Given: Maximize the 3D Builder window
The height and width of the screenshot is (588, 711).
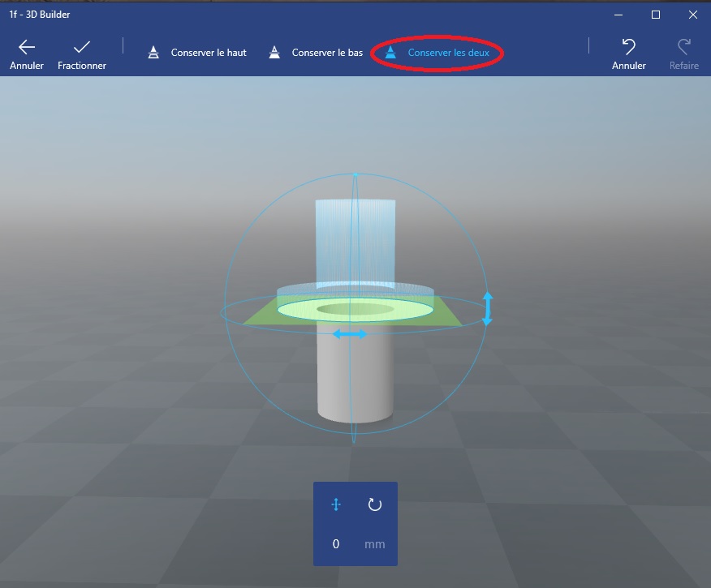Looking at the screenshot, I should point(656,15).
